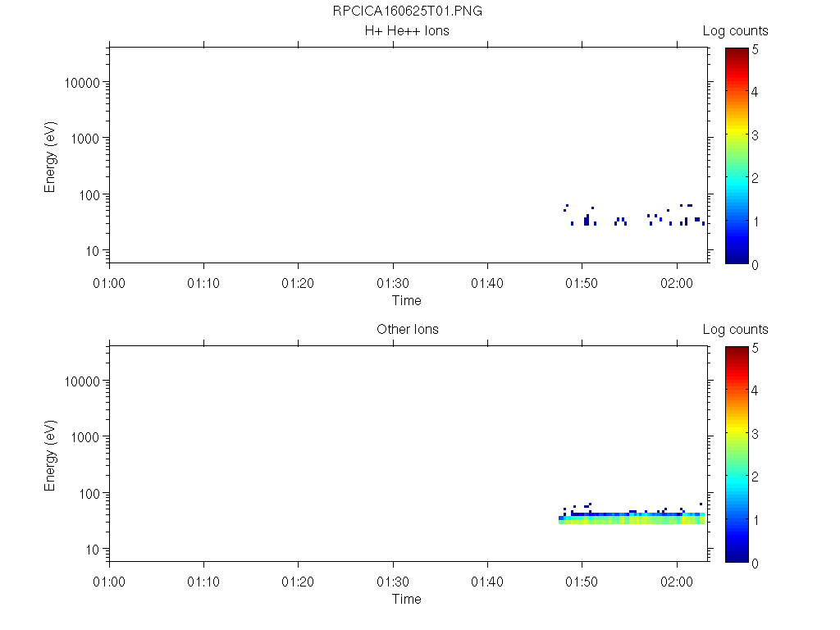
Task: Click the 5 label on bottom colorbar
Action: click(x=756, y=348)
